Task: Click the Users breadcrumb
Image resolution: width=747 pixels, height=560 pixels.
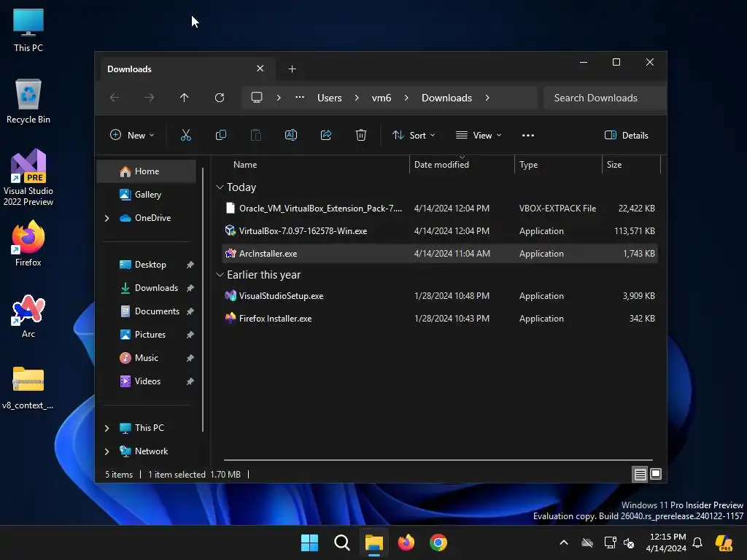Action: 329,98
